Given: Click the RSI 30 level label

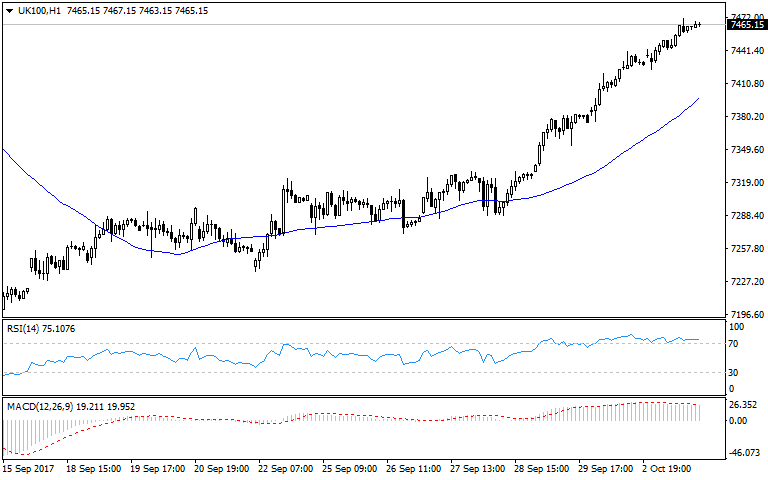Looking at the screenshot, I should point(733,373).
